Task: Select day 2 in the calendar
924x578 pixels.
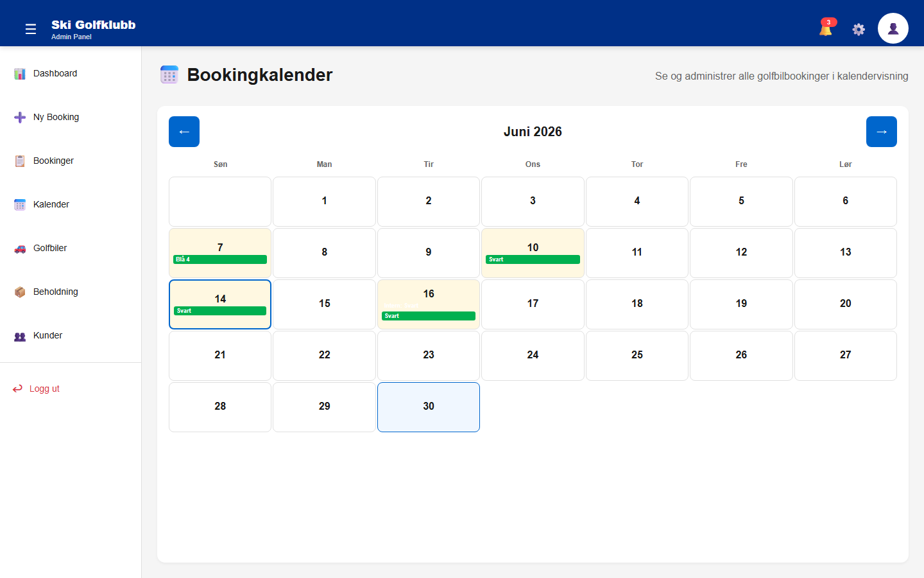Action: pyautogui.click(x=429, y=202)
